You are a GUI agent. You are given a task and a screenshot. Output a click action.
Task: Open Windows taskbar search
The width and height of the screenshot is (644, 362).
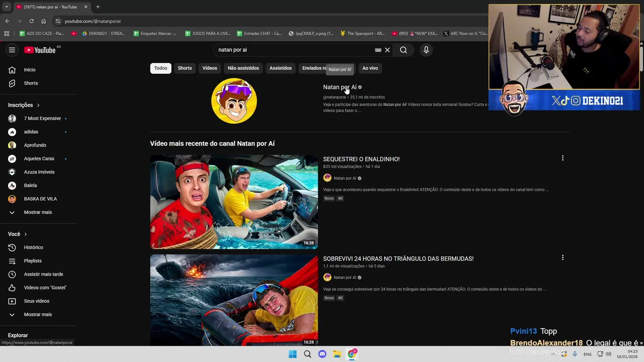pos(307,354)
